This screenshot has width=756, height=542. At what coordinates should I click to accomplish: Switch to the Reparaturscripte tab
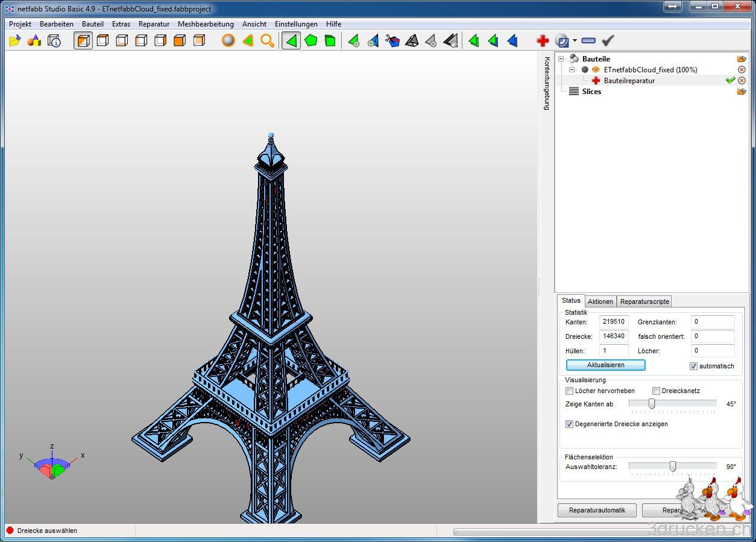point(644,301)
